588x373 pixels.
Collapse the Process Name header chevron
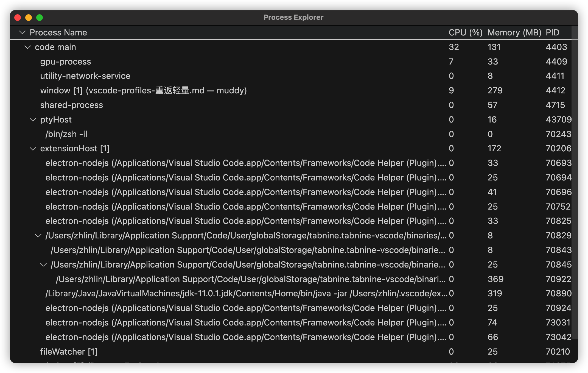[22, 33]
